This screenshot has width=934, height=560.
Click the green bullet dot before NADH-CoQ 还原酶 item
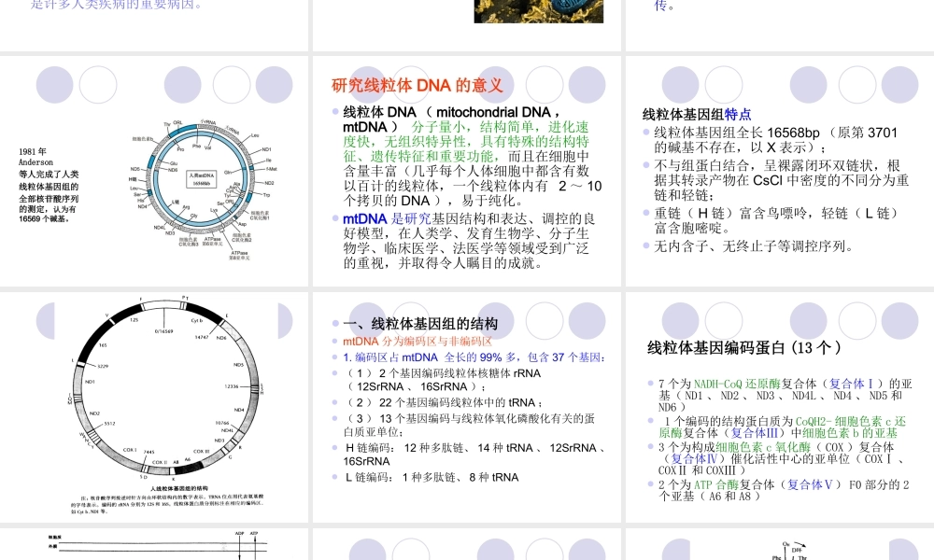point(653,382)
